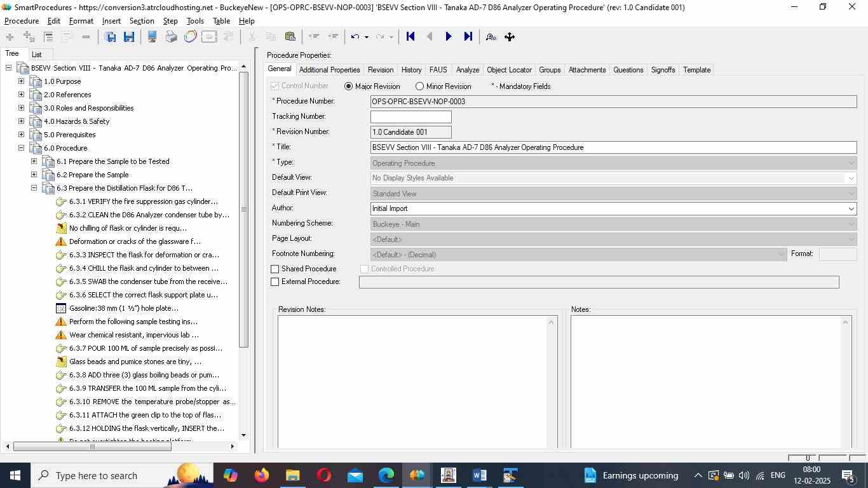
Task: Open Opera browser from the taskbar
Action: click(x=323, y=475)
